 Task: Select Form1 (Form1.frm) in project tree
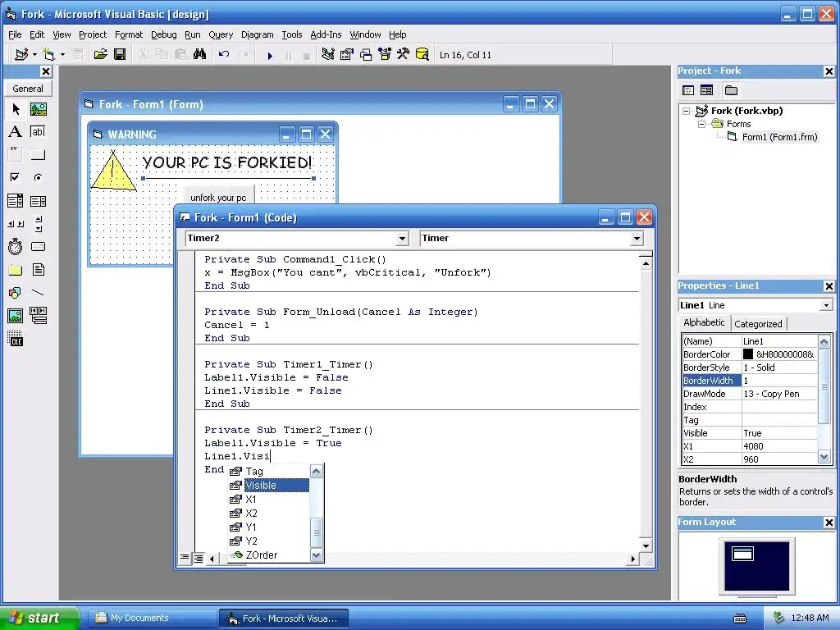[779, 137]
